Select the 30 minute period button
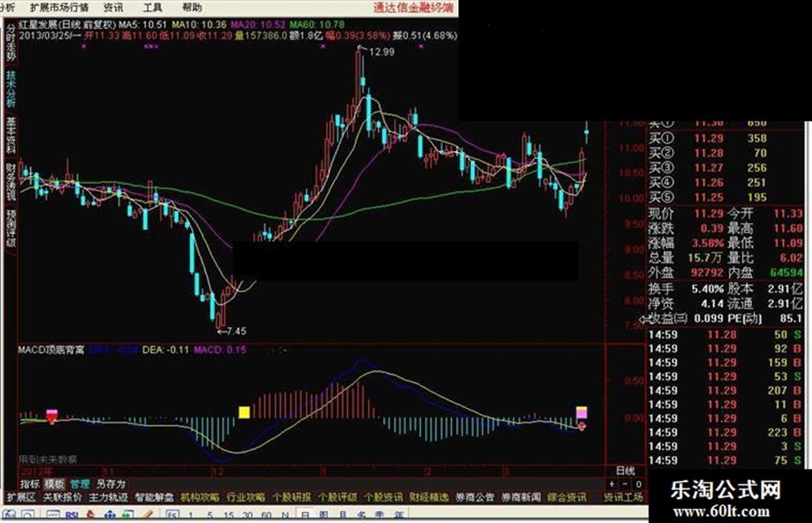Viewport: 812px width, 523px height. tap(247, 516)
